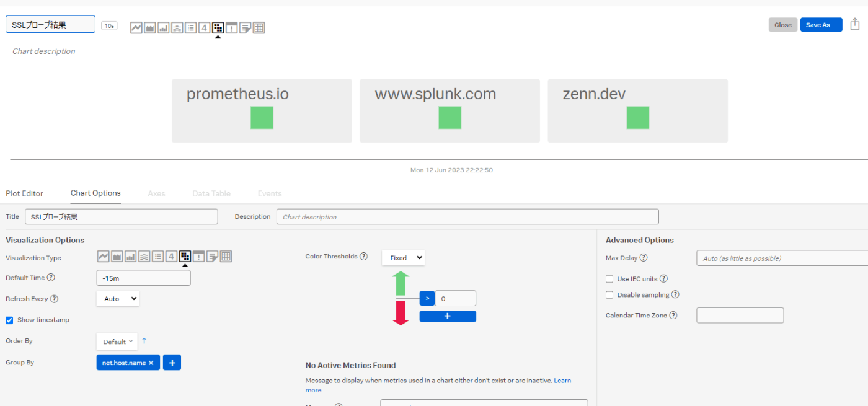
Task: Remove the net.host.name group-by tag
Action: click(151, 363)
